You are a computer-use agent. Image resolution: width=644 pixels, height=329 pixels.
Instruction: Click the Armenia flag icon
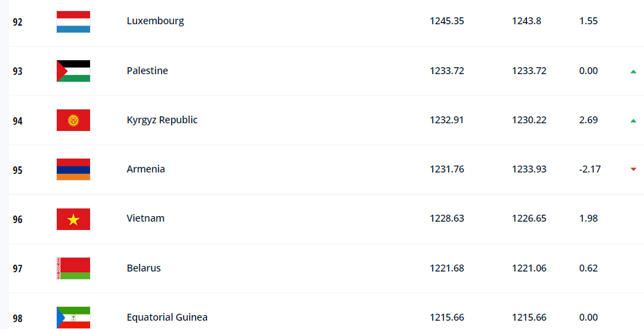(73, 170)
